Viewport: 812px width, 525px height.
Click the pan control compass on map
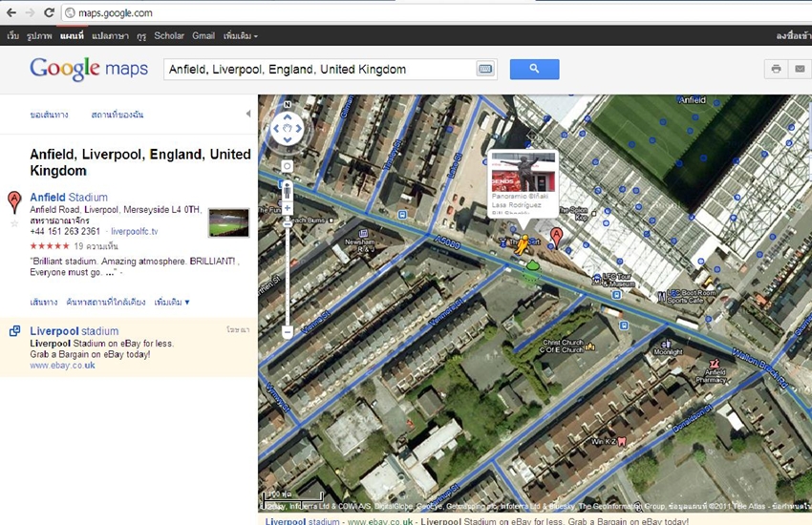[x=287, y=129]
